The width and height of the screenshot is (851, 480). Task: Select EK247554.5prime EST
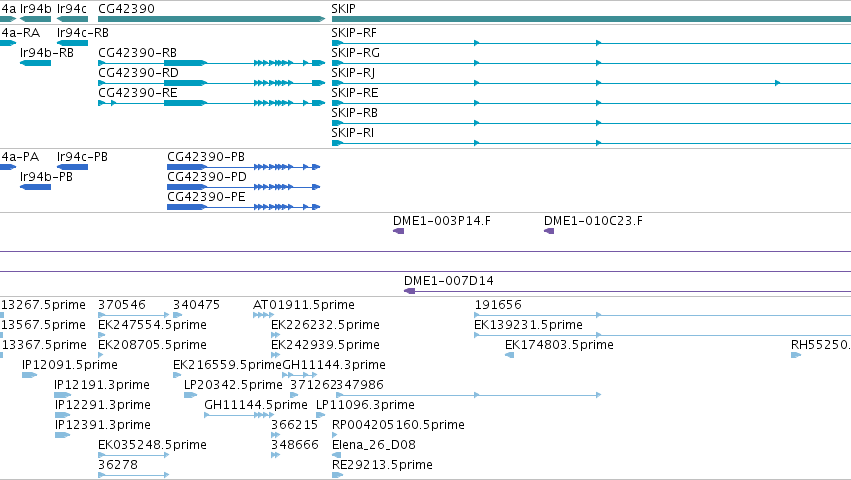101,335
